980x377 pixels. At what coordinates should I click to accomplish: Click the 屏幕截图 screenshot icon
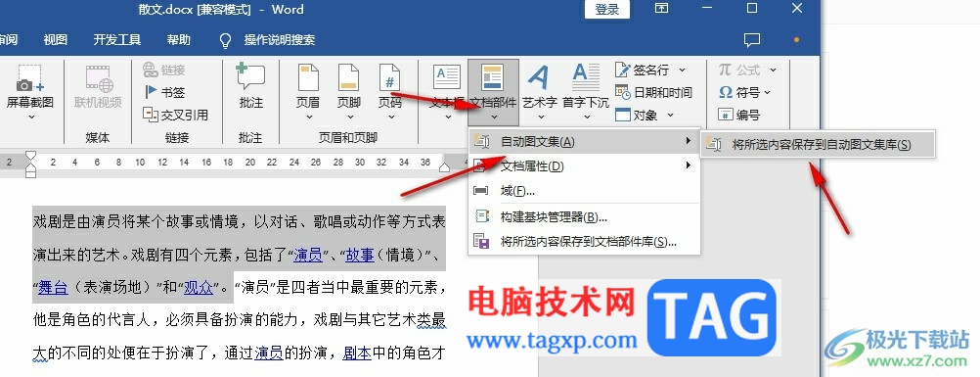coord(30,79)
